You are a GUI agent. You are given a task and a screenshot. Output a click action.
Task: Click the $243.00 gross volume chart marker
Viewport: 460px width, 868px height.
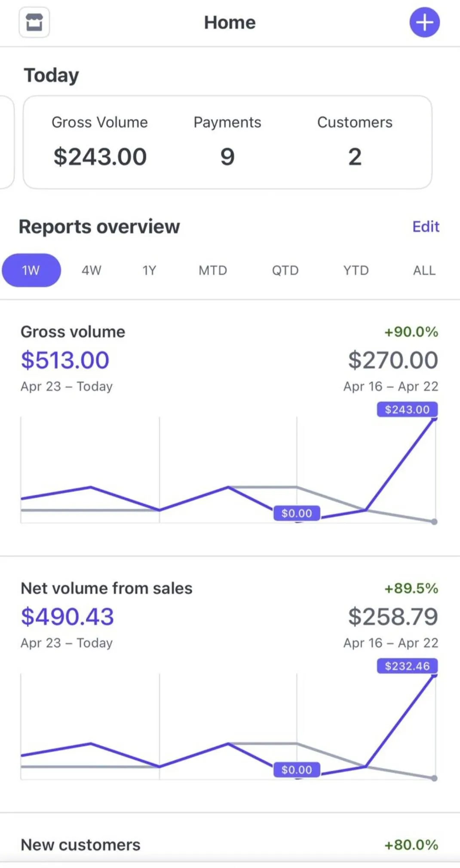point(407,409)
